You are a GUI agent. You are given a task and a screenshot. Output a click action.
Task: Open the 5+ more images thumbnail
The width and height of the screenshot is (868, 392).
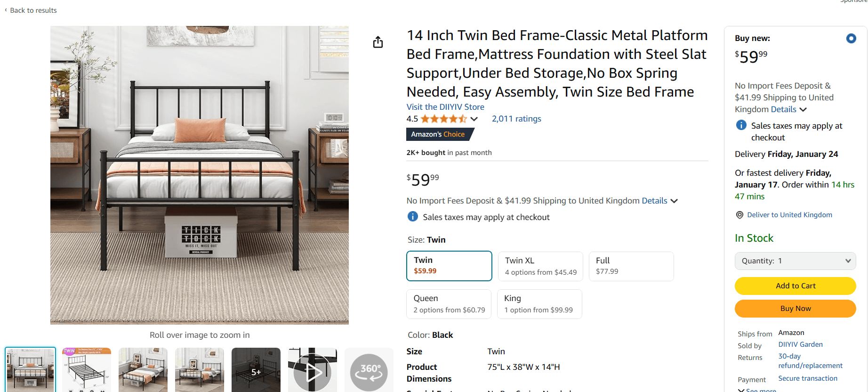[x=256, y=371]
